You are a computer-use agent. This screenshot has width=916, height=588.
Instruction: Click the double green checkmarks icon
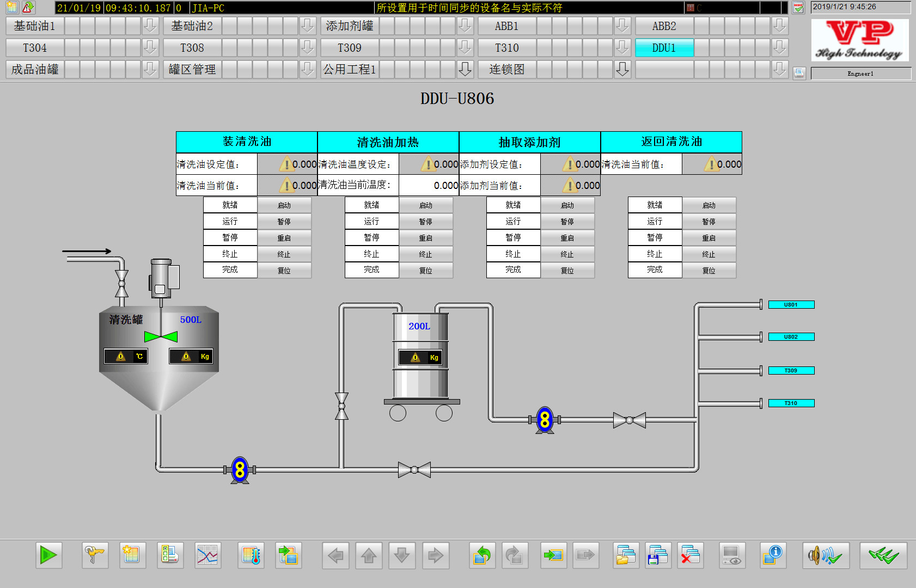pyautogui.click(x=883, y=555)
